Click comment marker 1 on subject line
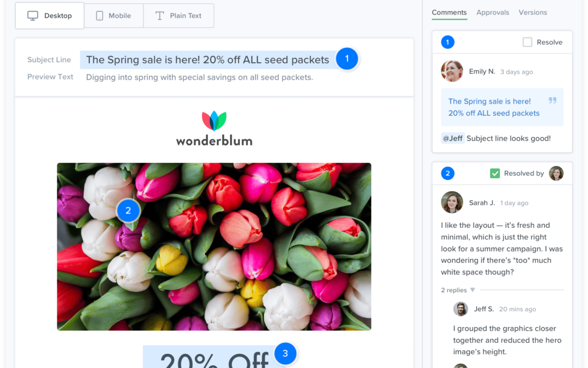588x368 pixels. [x=347, y=58]
